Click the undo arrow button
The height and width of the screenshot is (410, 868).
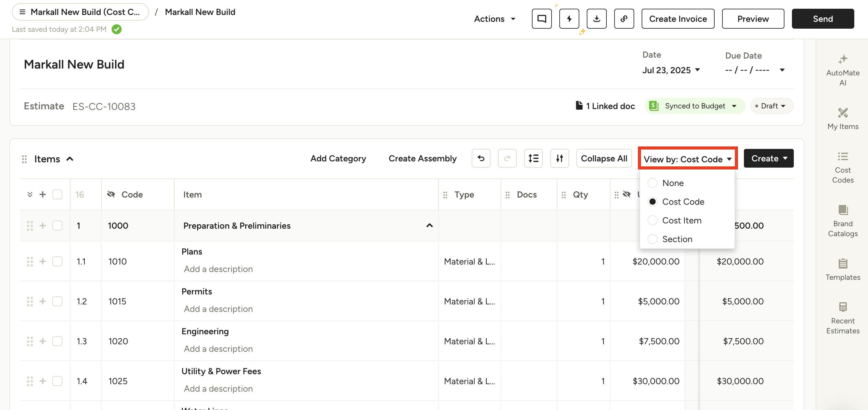[481, 158]
